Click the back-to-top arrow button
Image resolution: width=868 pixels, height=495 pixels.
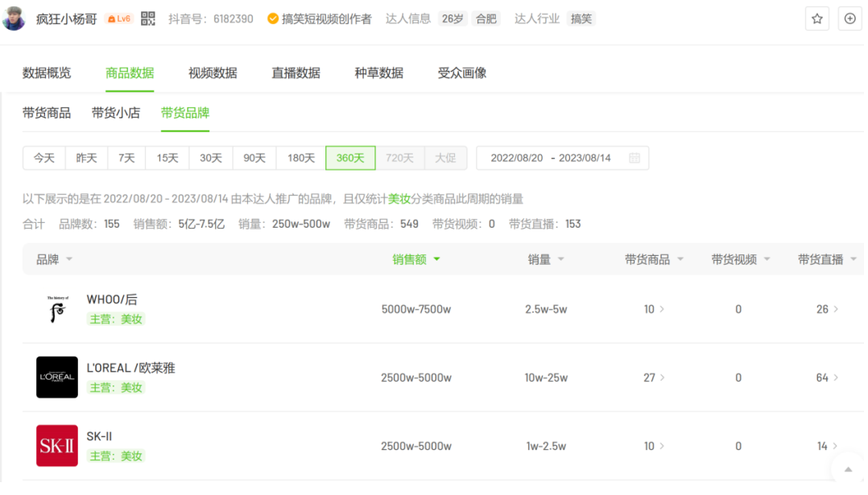click(x=848, y=469)
